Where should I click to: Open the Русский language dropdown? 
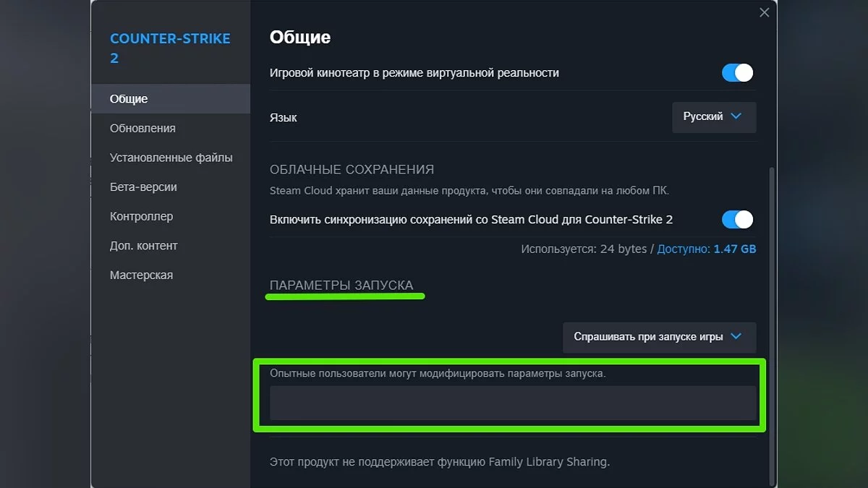[x=713, y=117]
